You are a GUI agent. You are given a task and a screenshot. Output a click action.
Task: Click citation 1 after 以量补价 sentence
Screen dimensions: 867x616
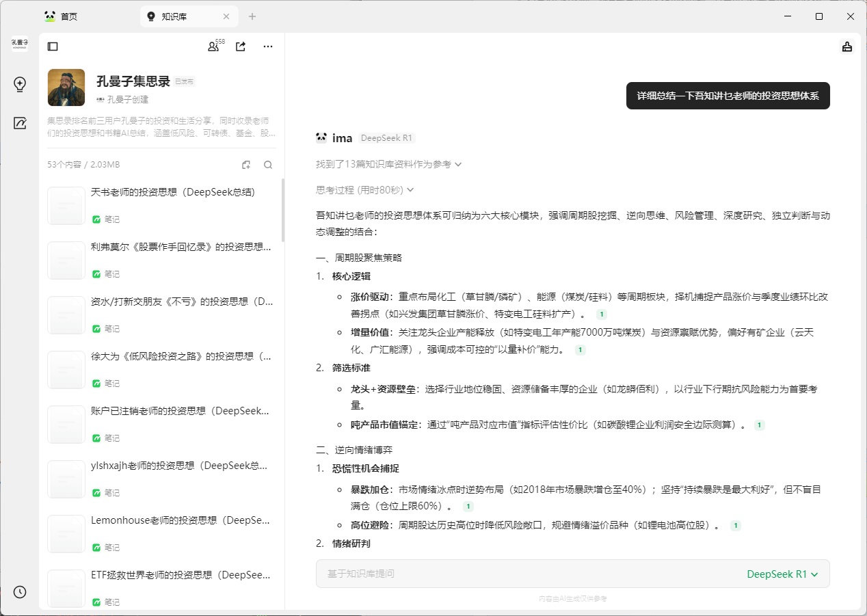click(x=580, y=349)
